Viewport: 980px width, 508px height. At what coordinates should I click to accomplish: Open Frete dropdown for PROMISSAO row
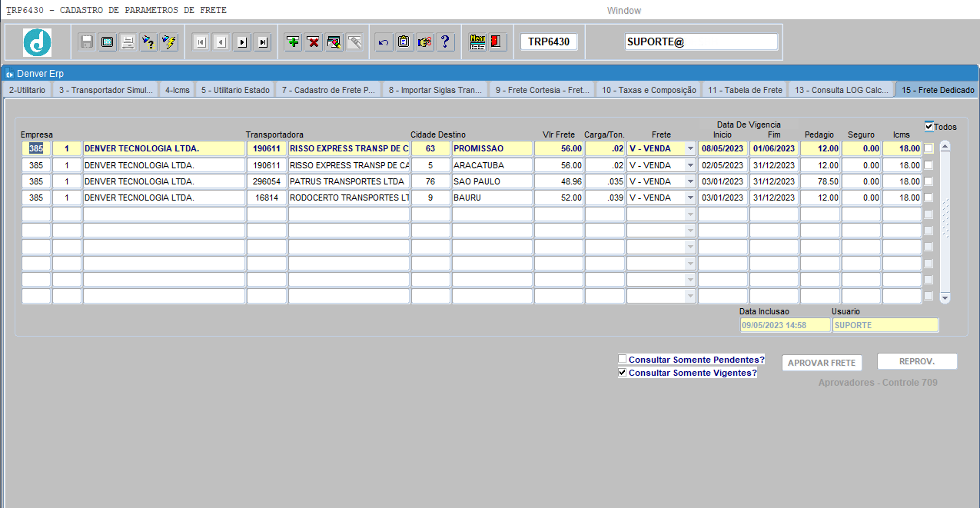689,148
